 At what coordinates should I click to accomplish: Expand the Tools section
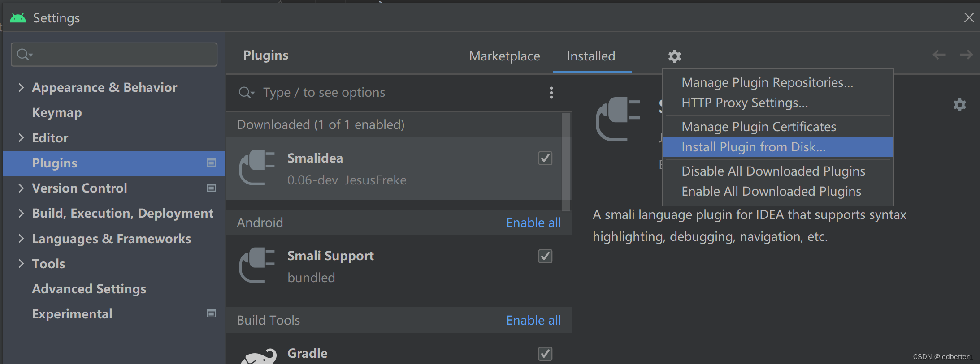[x=21, y=263]
